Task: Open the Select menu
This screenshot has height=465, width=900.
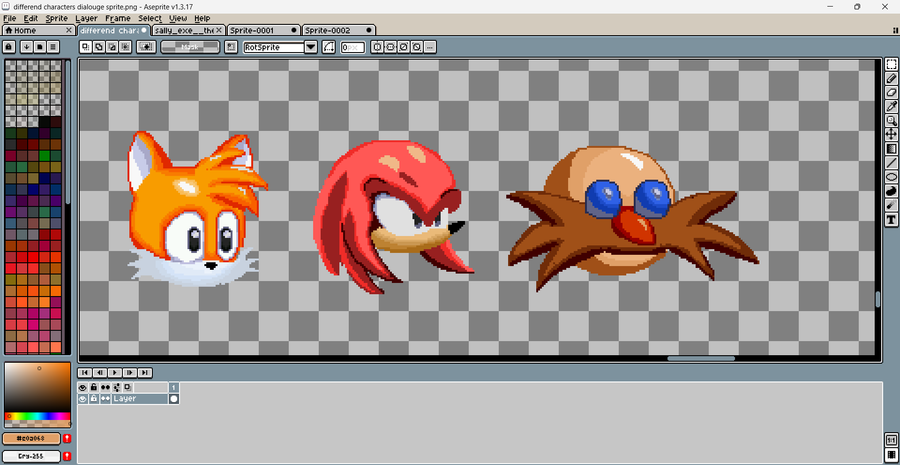Action: click(150, 18)
